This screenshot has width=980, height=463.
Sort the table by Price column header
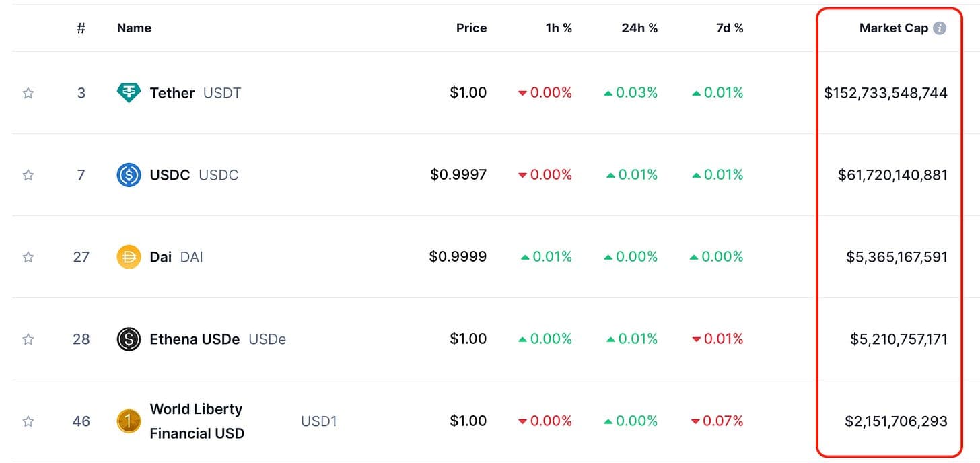pyautogui.click(x=471, y=28)
